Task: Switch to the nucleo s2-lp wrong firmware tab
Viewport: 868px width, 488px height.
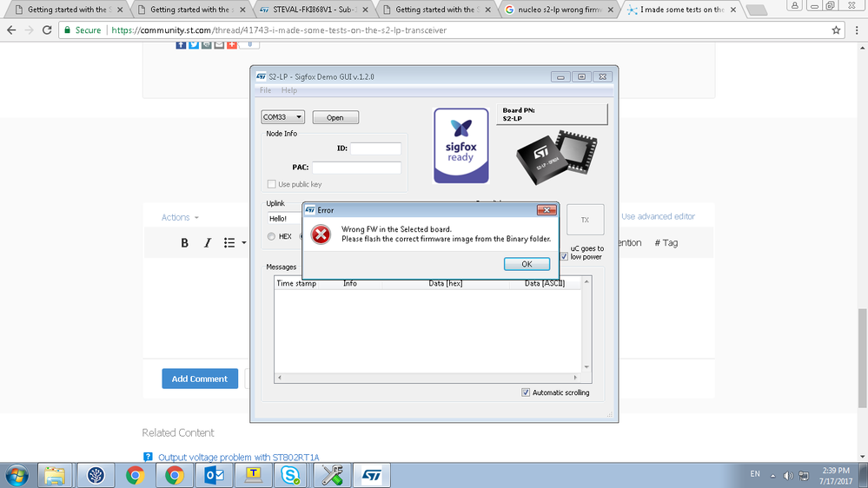Action: pyautogui.click(x=560, y=10)
